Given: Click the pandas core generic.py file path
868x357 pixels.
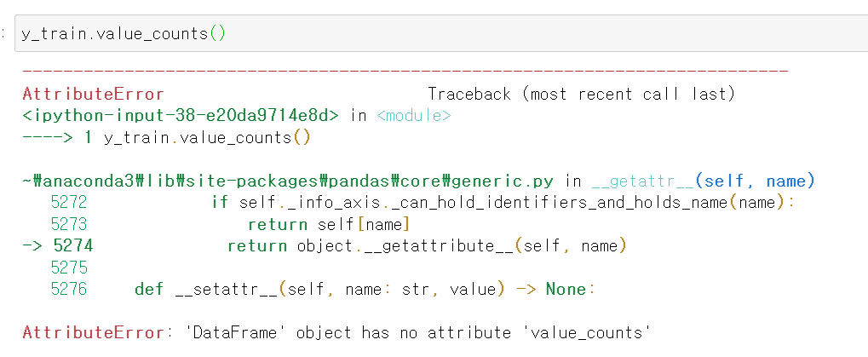Looking at the screenshot, I should pyautogui.click(x=289, y=181).
